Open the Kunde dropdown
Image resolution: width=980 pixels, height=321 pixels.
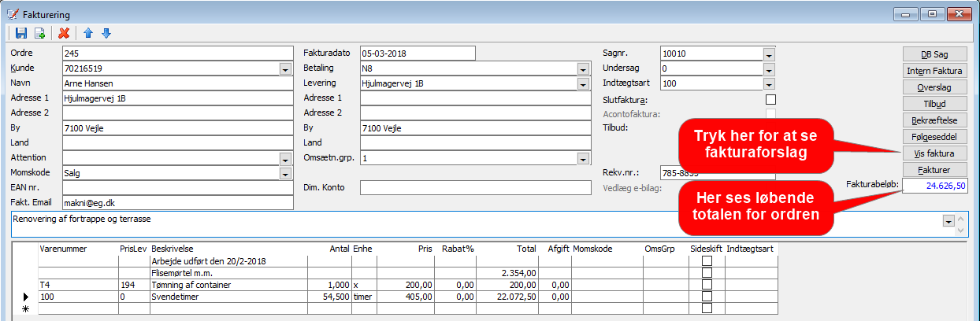point(285,68)
